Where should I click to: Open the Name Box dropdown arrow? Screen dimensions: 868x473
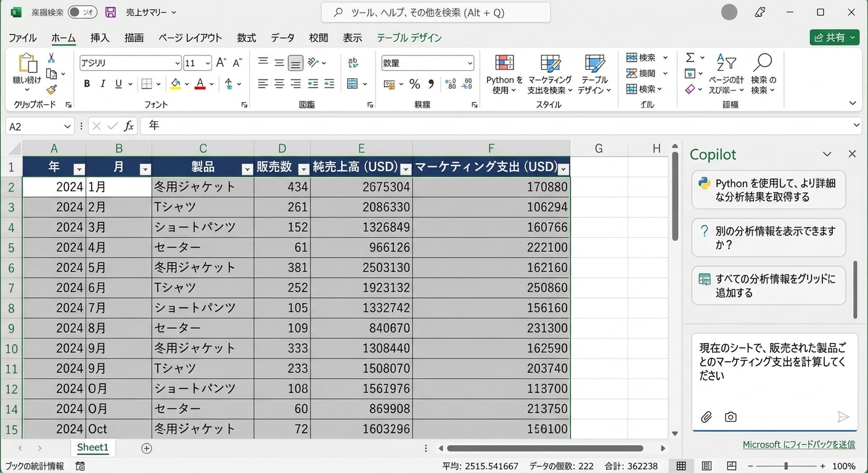(x=67, y=126)
